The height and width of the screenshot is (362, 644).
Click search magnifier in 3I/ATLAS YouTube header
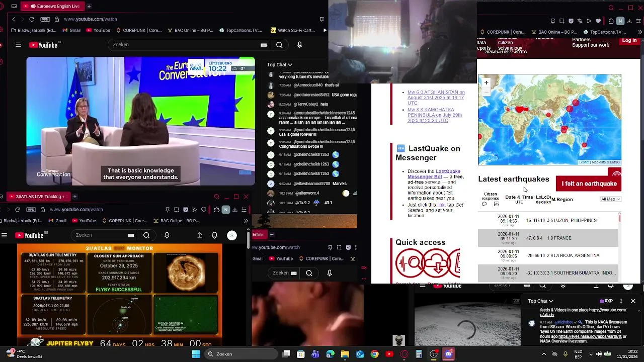click(146, 235)
